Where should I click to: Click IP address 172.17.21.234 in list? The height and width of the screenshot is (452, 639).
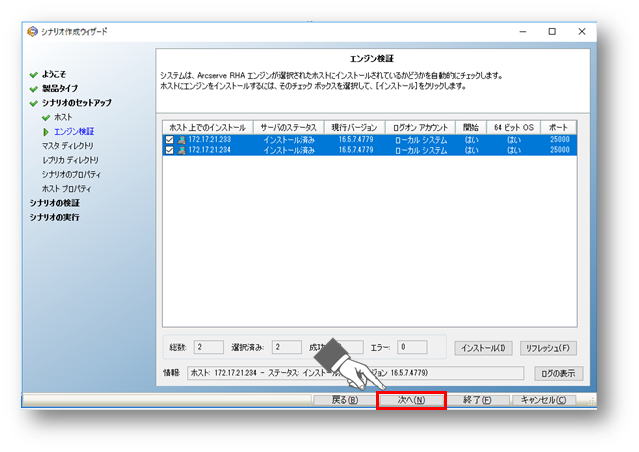coord(209,150)
